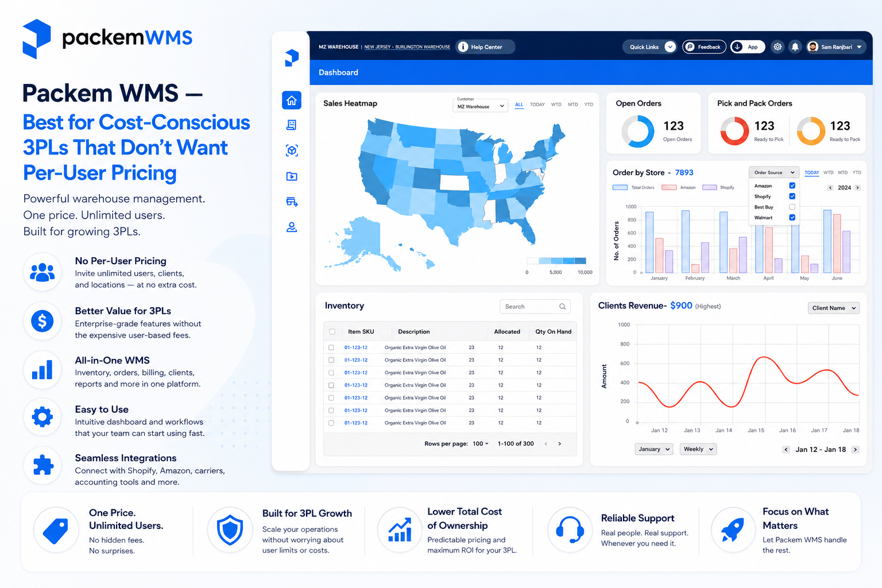Click the Seamless Integrations puzzle icon
The height and width of the screenshot is (588, 882).
tap(42, 465)
